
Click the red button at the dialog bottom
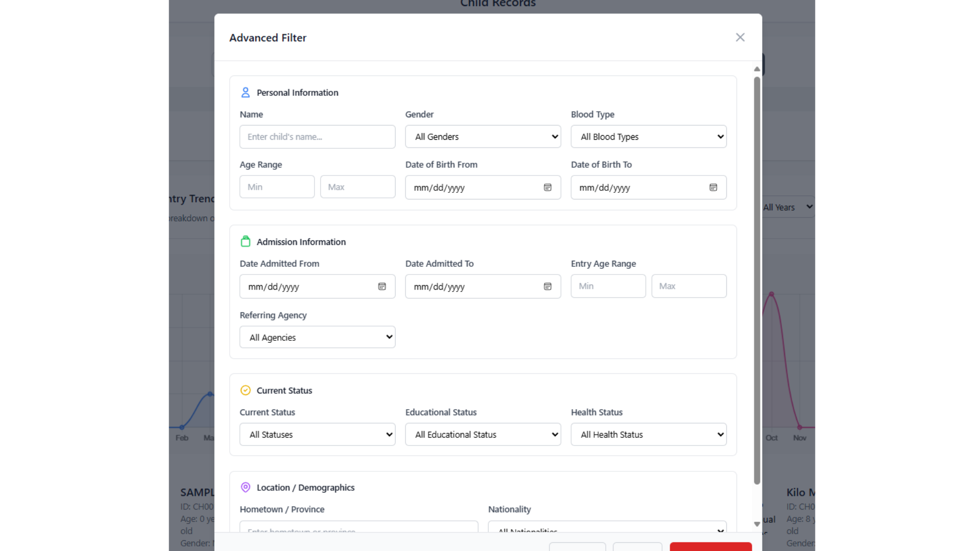pyautogui.click(x=710, y=547)
